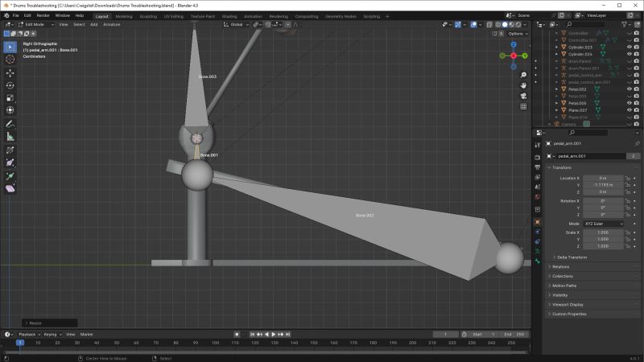644x362 pixels.
Task: Expand the Viewport Display panel
Action: [568, 305]
